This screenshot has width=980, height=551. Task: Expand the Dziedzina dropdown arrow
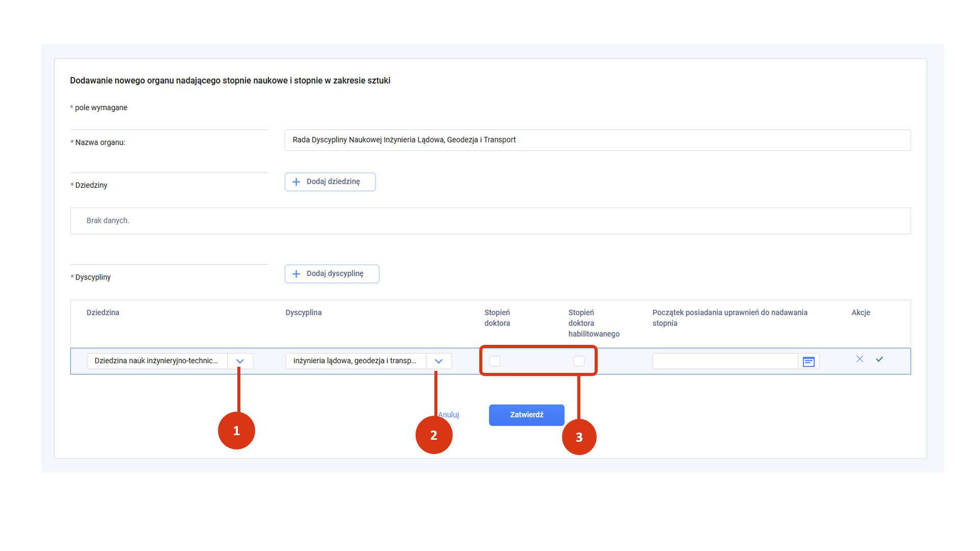(x=240, y=361)
